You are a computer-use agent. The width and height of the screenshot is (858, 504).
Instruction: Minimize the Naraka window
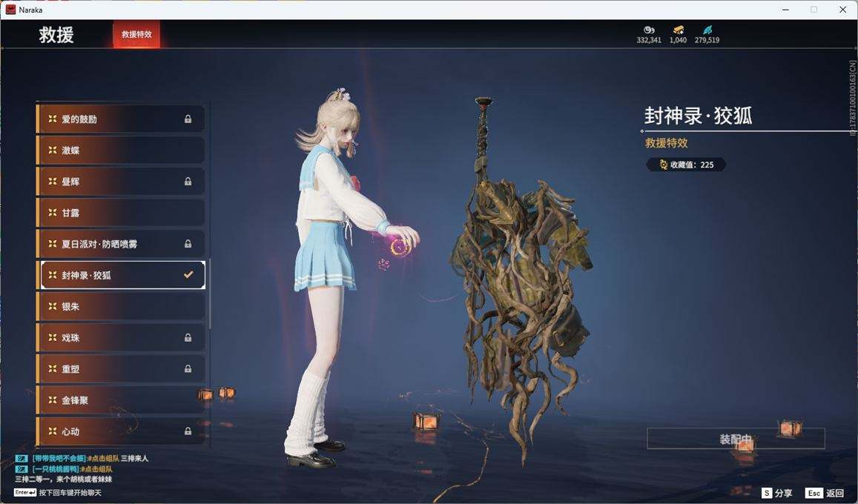click(786, 10)
